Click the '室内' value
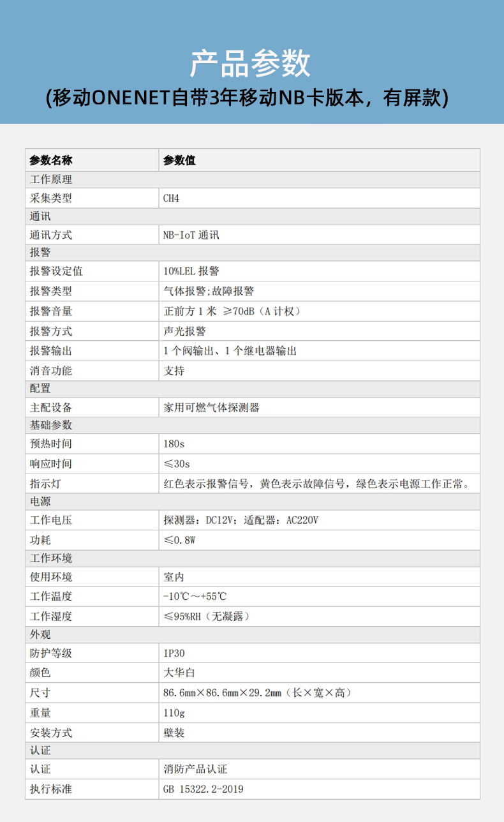This screenshot has height=822, width=504. pos(174,577)
